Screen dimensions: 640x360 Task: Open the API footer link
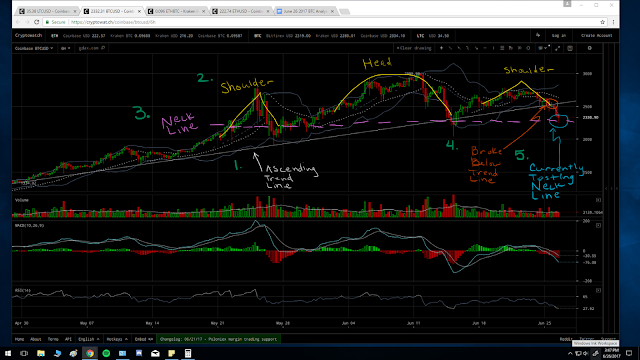[68, 339]
